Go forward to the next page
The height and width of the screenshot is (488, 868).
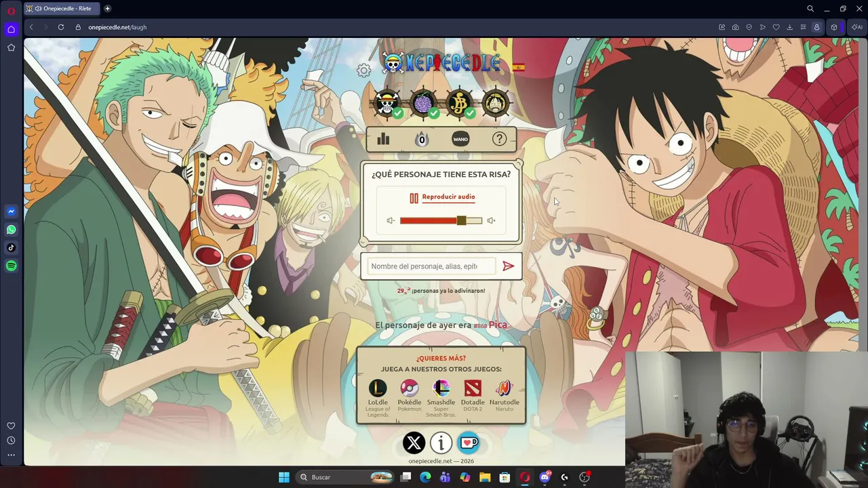click(x=46, y=27)
